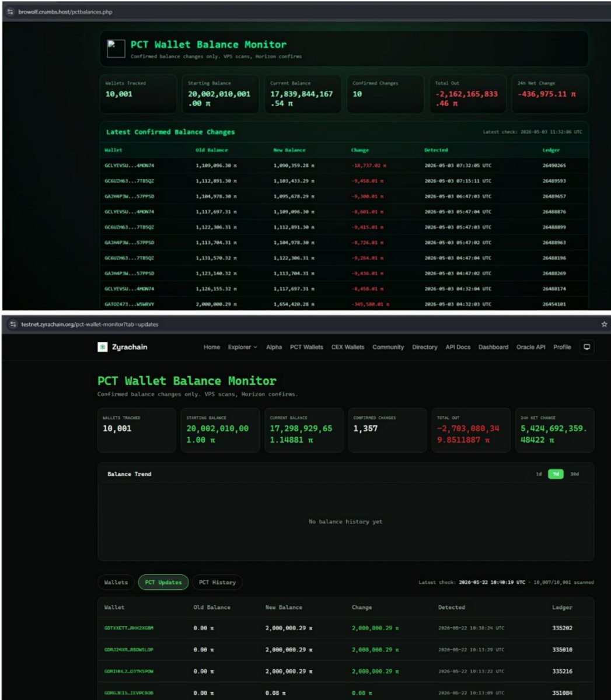Click change 0.08 π in ledger 351084 row
The height and width of the screenshot is (700, 611).
[x=362, y=693]
